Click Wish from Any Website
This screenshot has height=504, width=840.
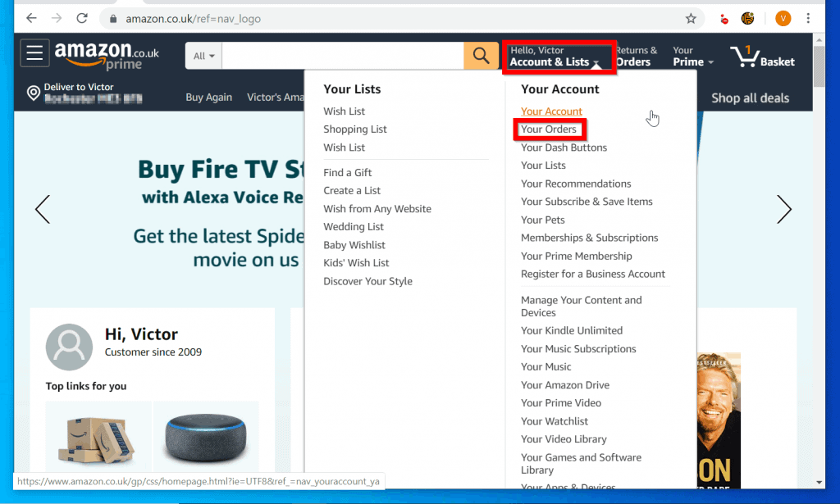[377, 209]
